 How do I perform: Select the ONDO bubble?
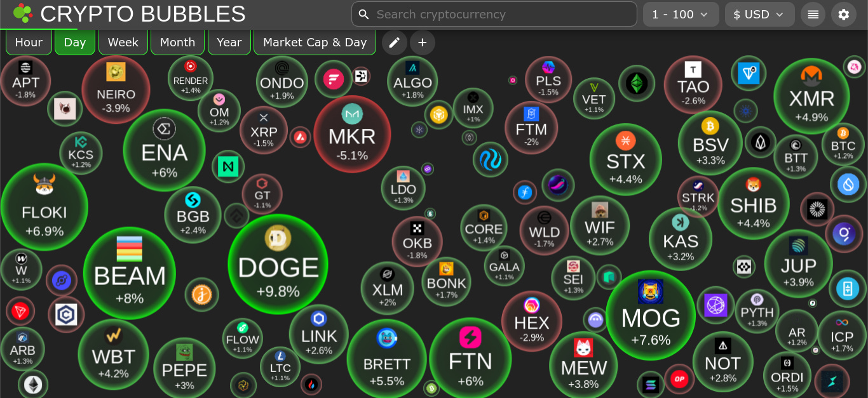pos(282,82)
